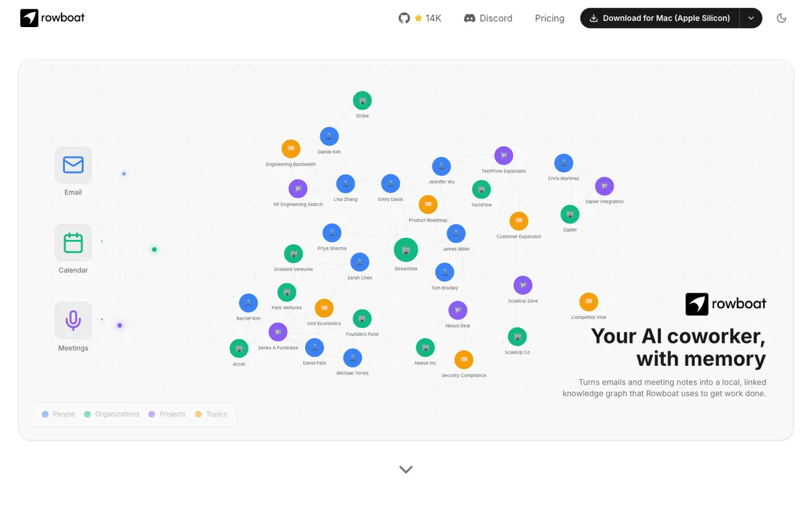
Task: Select the Rachel Kim person node
Action: [248, 303]
